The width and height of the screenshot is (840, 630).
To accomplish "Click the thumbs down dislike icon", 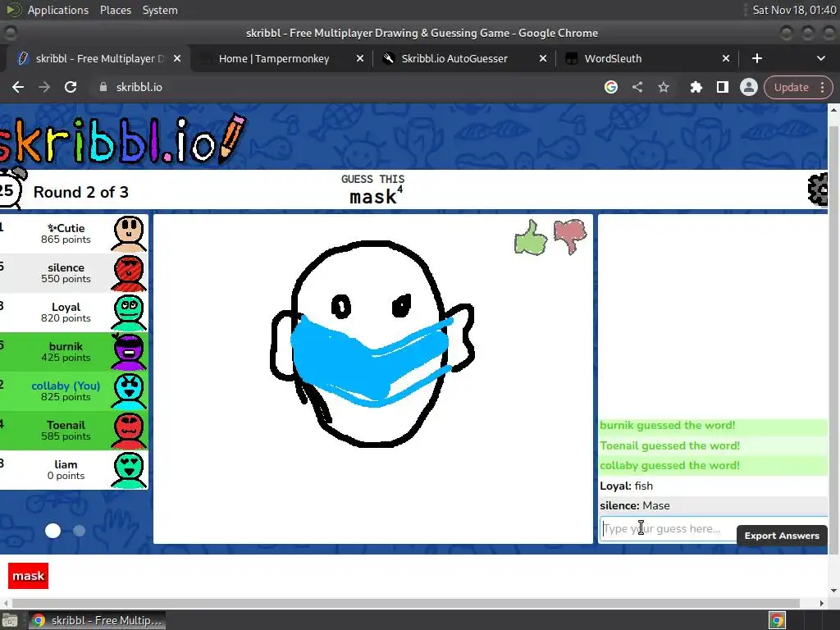I will coord(570,236).
